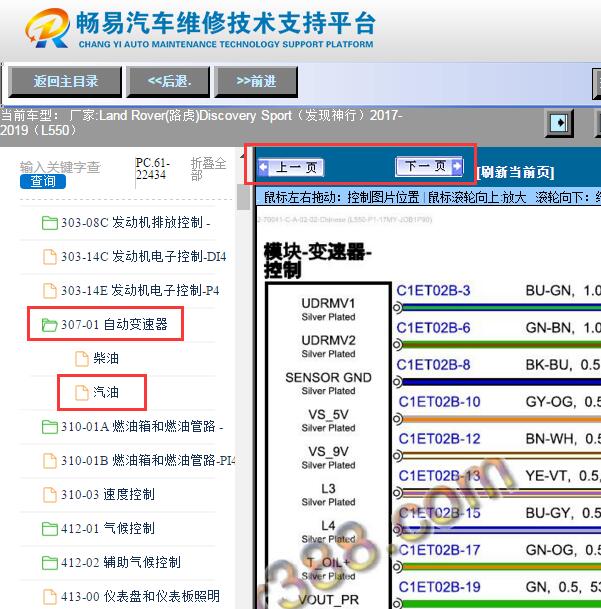601x609 pixels.
Task: Refresh with 刷新当前页 link
Action: (515, 172)
